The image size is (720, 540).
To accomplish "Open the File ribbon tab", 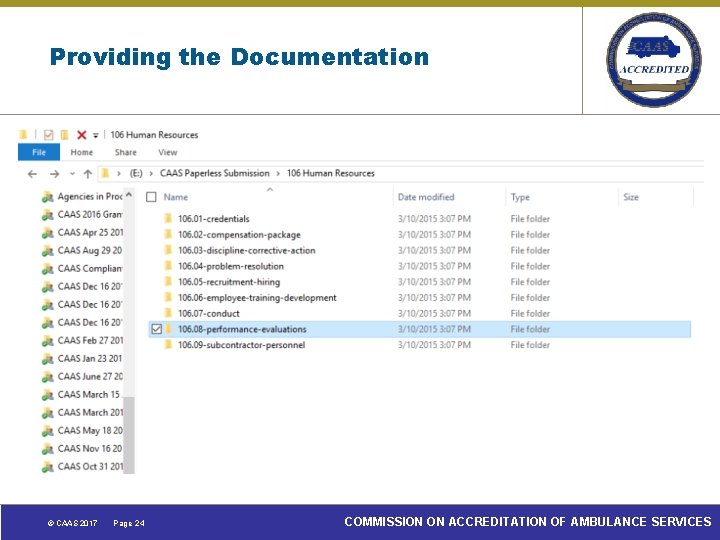I will 39,152.
